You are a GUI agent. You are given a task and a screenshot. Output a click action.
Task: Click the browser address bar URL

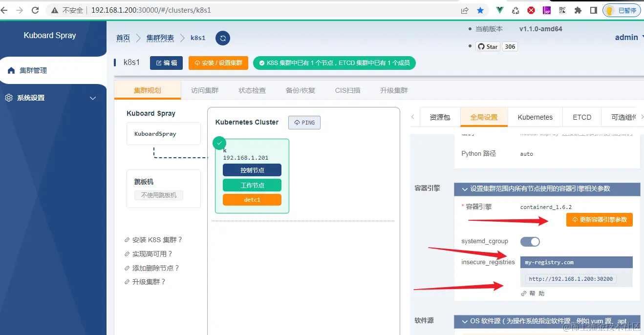tap(151, 10)
